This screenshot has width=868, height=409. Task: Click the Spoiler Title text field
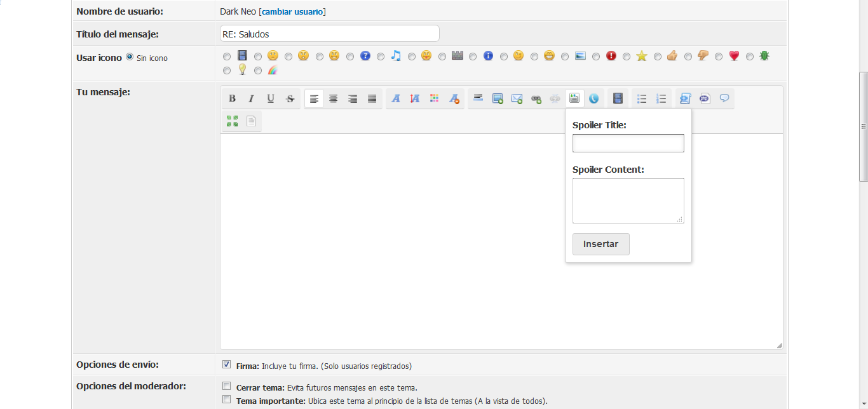click(x=628, y=143)
